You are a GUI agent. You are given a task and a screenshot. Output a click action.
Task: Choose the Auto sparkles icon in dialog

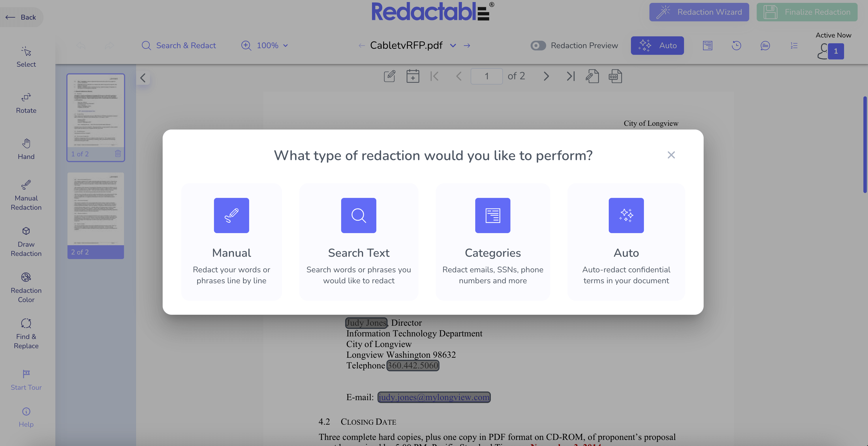[x=626, y=215]
